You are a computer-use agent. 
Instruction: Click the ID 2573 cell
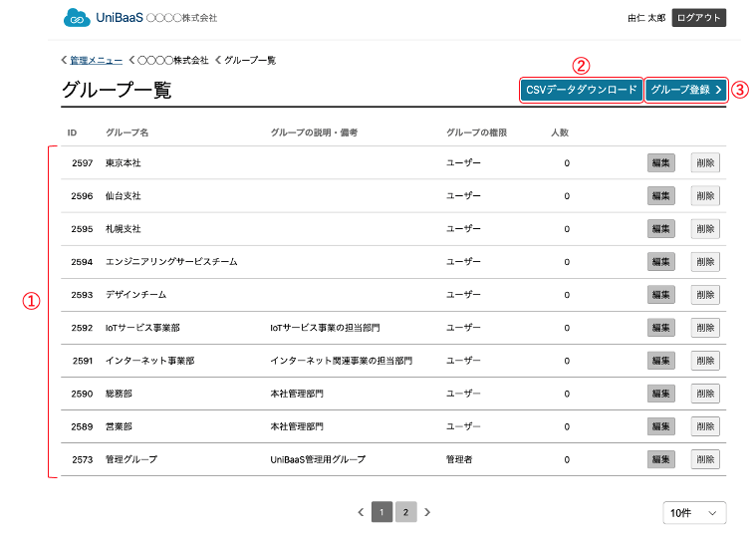82,459
